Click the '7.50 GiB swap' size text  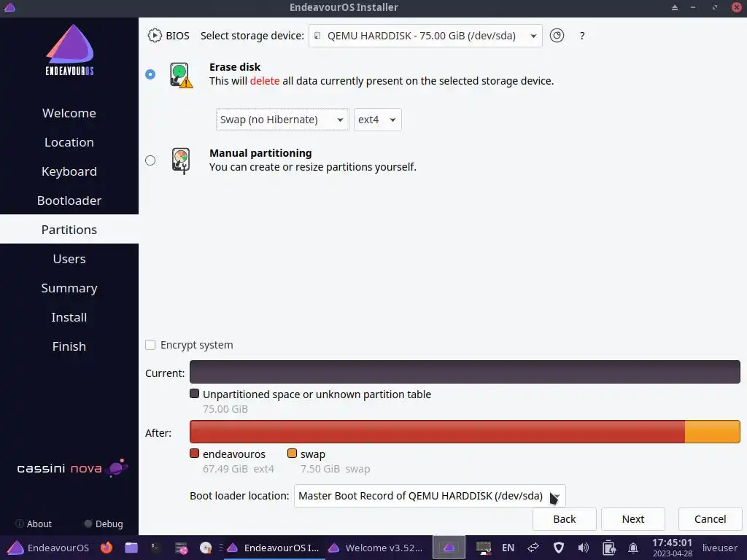pyautogui.click(x=336, y=469)
